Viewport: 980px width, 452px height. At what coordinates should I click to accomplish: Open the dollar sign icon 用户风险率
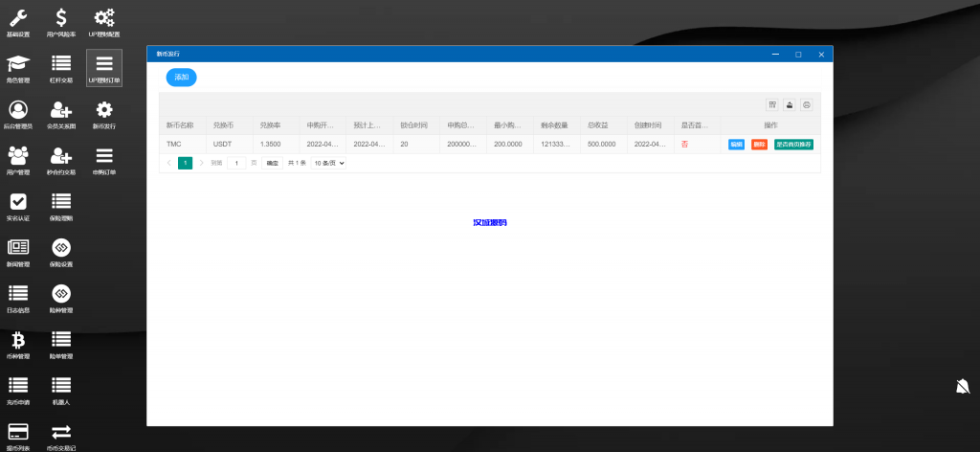(x=61, y=23)
